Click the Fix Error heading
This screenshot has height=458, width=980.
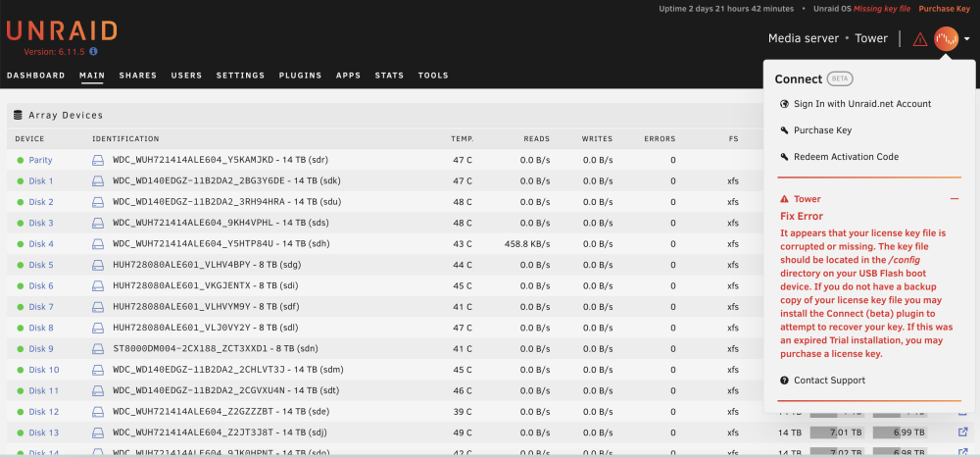(x=802, y=216)
